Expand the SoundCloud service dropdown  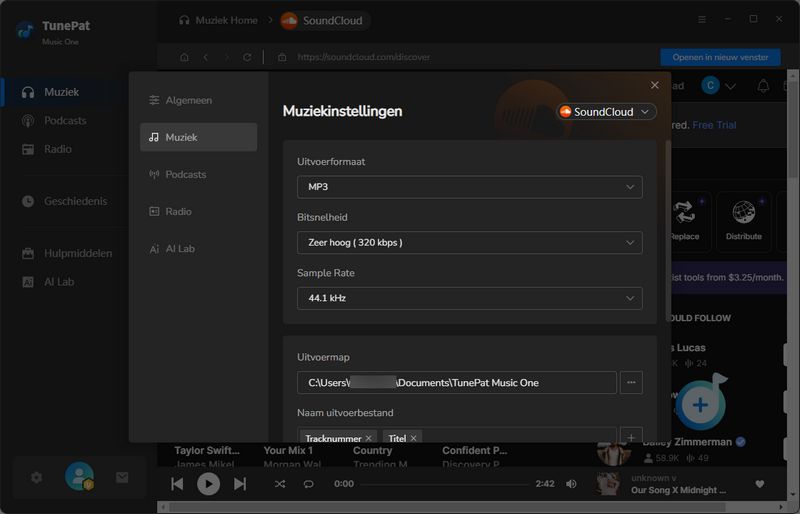pyautogui.click(x=606, y=112)
